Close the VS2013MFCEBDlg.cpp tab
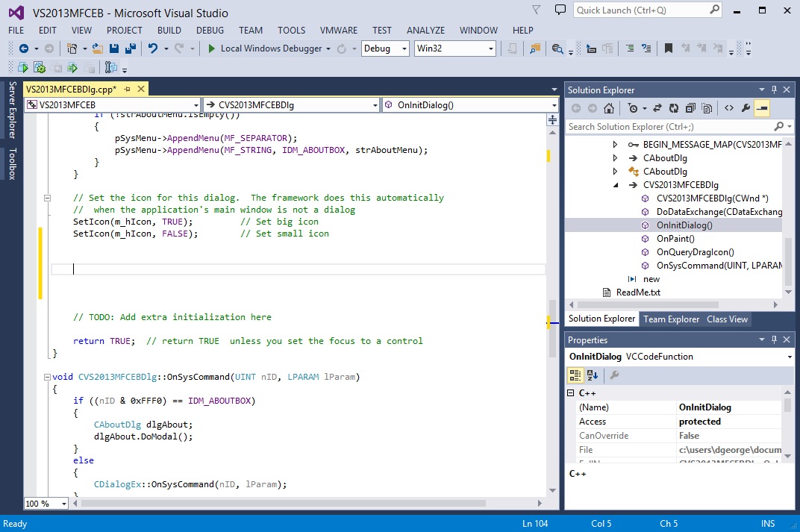The width and height of the screenshot is (800, 532). point(141,90)
